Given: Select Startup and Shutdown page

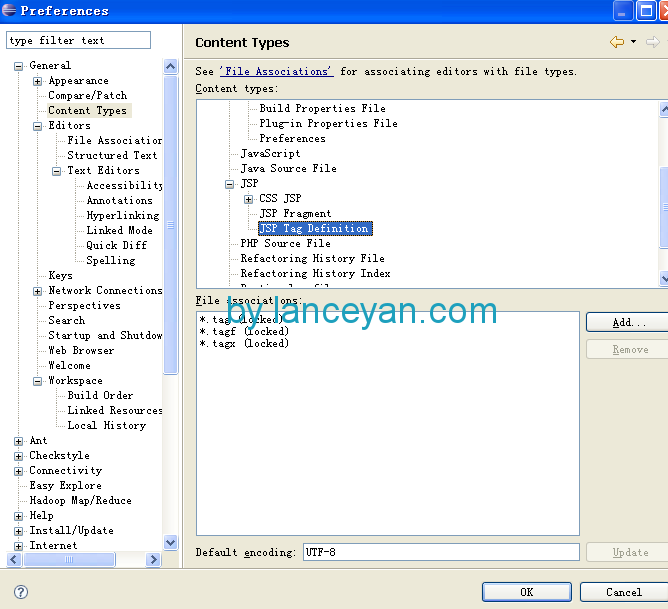Looking at the screenshot, I should (x=105, y=336).
